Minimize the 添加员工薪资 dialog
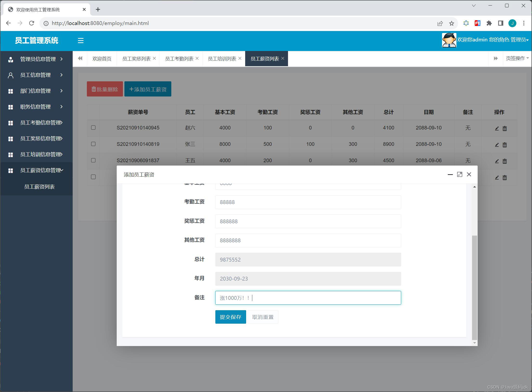 click(450, 174)
